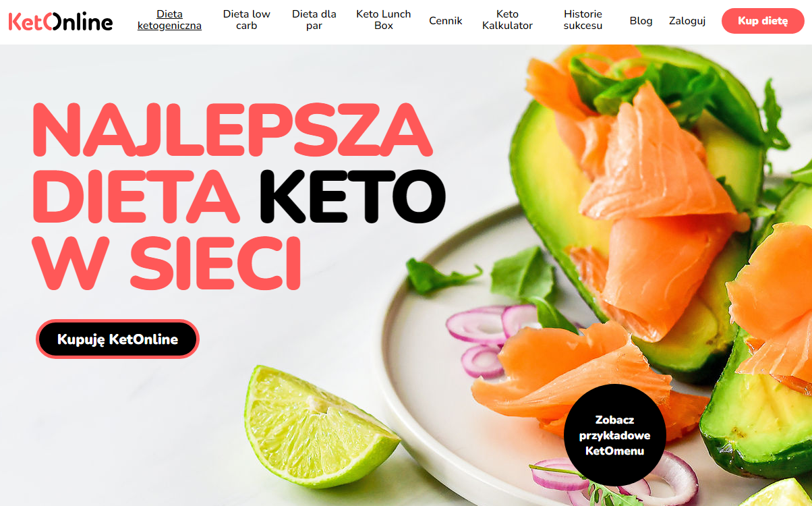The width and height of the screenshot is (812, 506).
Task: Click Zaloguj to log in
Action: [x=687, y=21]
